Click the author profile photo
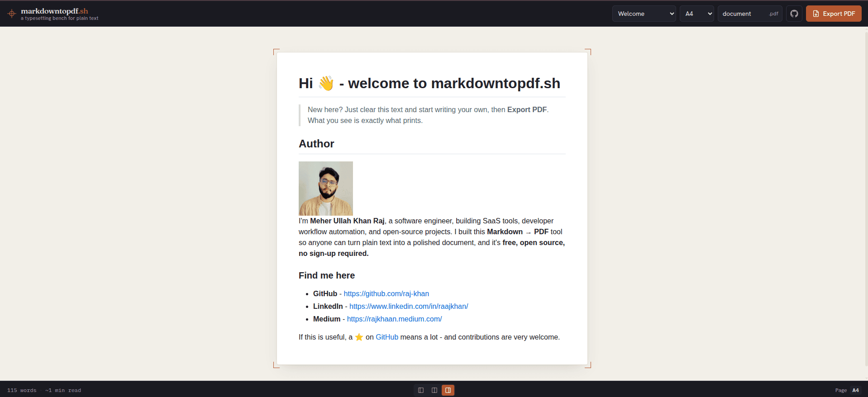Image resolution: width=868 pixels, height=397 pixels. click(x=326, y=189)
